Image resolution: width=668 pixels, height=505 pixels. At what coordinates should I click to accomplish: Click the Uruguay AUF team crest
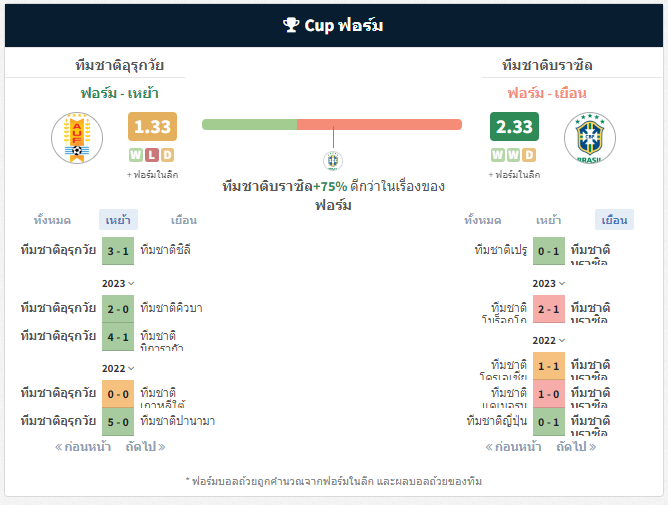pyautogui.click(x=77, y=138)
